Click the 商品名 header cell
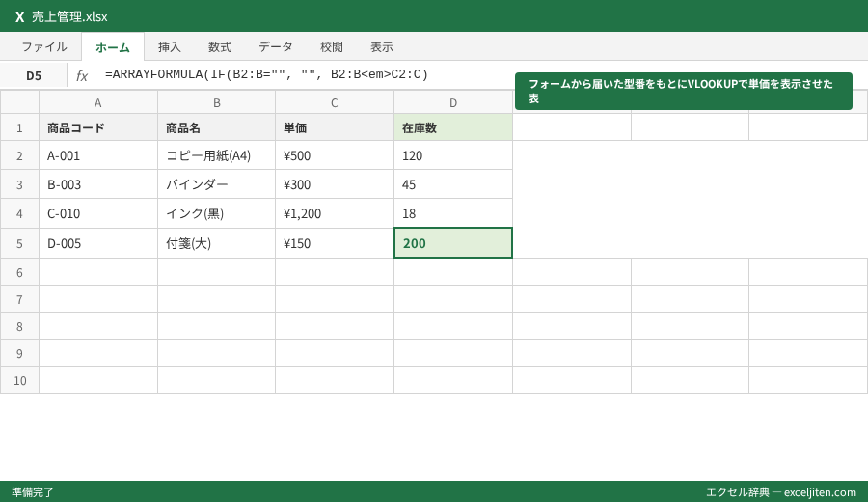 (x=216, y=128)
